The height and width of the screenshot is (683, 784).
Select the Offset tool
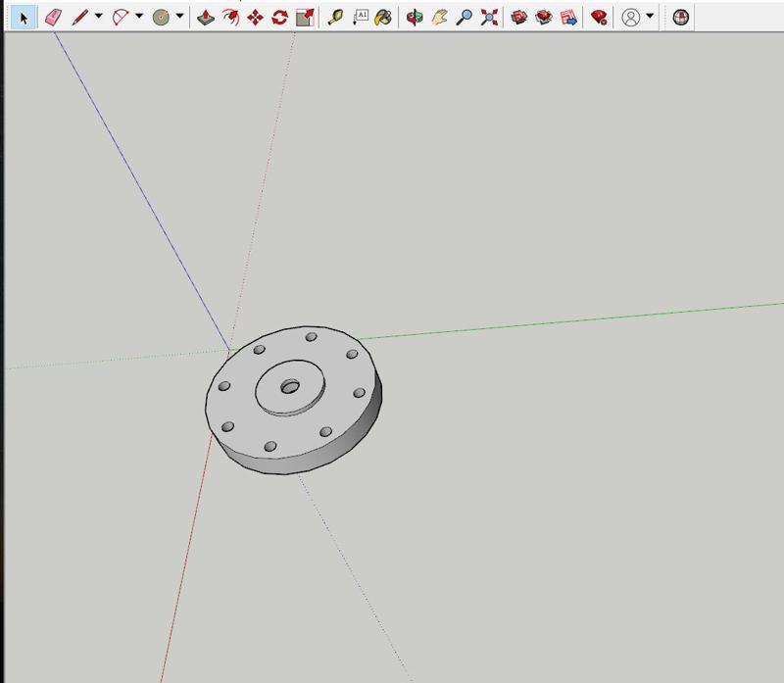point(230,18)
